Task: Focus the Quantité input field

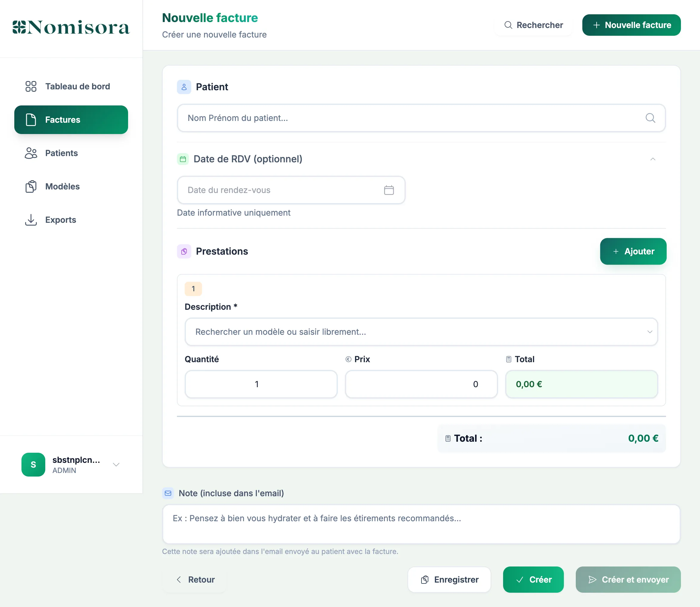Action: [261, 384]
